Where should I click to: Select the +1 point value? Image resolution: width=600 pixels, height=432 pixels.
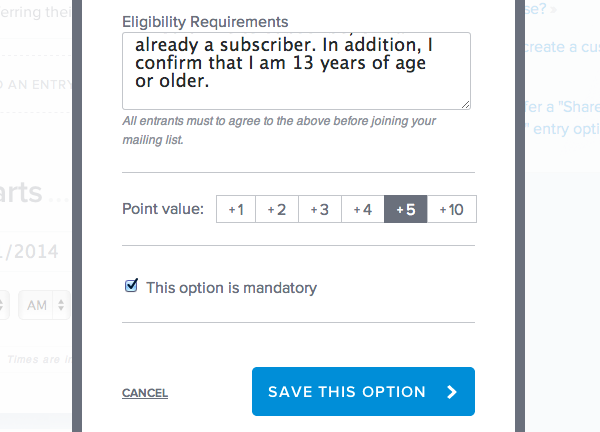coord(236,209)
